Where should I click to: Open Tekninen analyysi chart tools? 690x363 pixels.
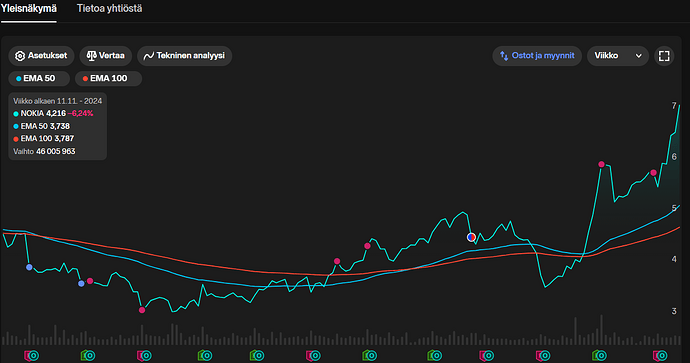pos(184,56)
